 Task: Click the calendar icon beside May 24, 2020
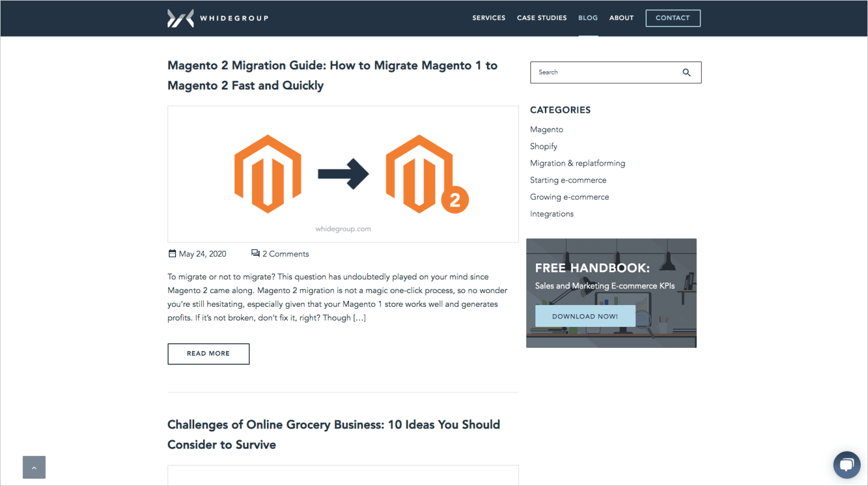click(x=172, y=253)
